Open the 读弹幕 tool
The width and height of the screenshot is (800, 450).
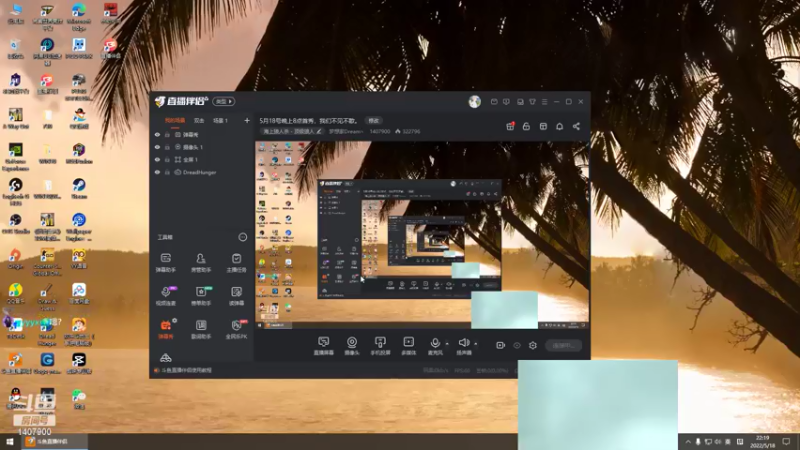pos(236,295)
